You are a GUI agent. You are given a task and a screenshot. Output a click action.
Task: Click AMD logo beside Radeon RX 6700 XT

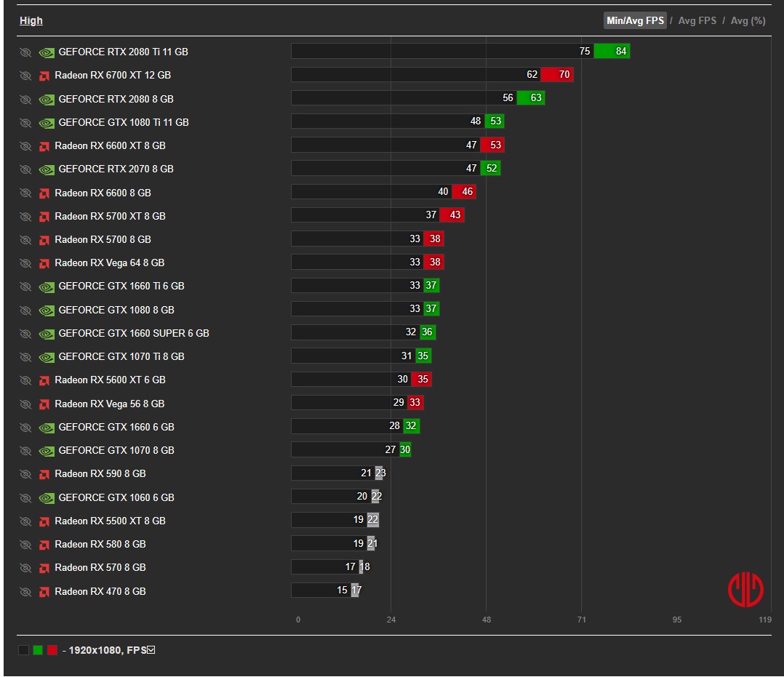point(44,76)
